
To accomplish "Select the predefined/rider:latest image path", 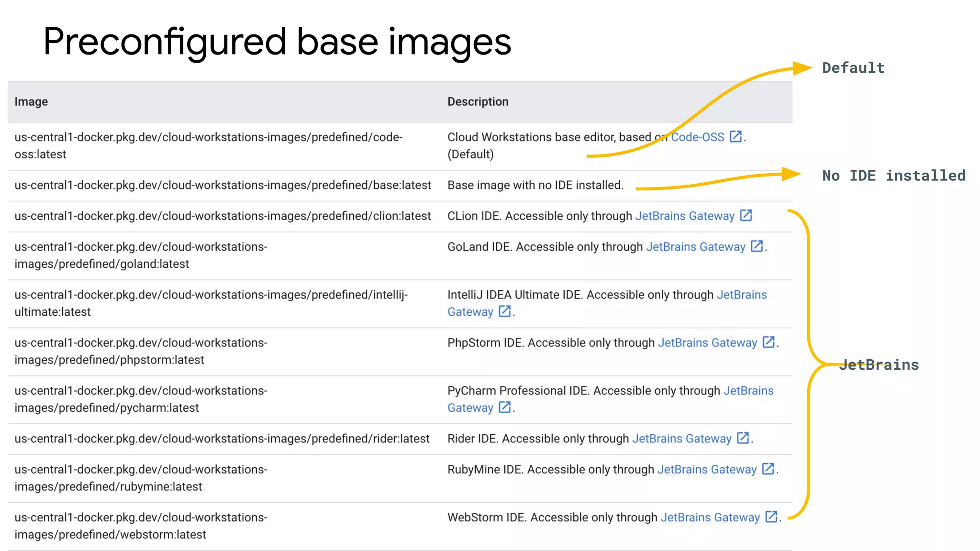I will [x=222, y=439].
